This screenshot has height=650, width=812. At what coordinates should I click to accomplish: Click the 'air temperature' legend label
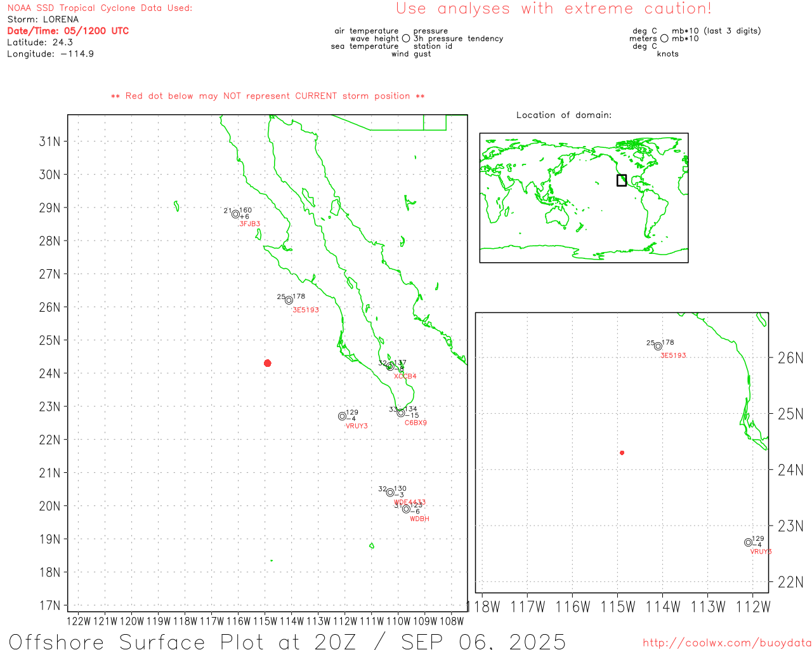pyautogui.click(x=367, y=31)
